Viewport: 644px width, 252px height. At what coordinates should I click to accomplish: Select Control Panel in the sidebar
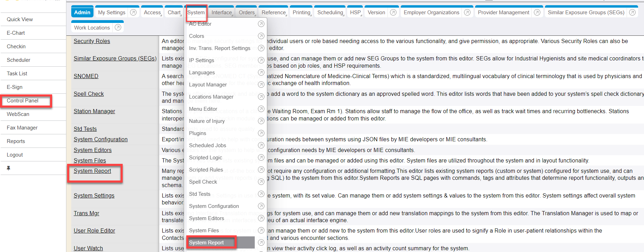point(23,101)
